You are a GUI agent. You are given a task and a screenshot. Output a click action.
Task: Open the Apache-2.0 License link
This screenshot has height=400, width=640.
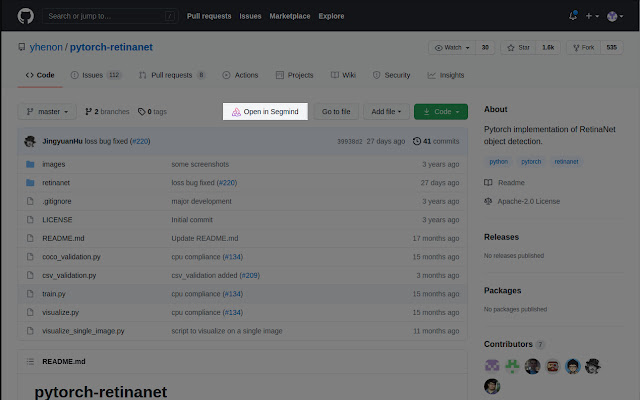[522, 201]
